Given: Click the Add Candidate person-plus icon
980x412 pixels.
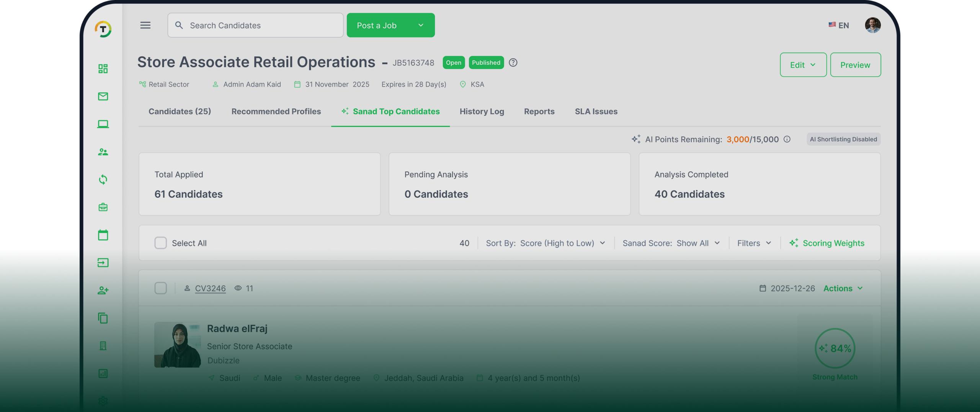Looking at the screenshot, I should click(103, 290).
